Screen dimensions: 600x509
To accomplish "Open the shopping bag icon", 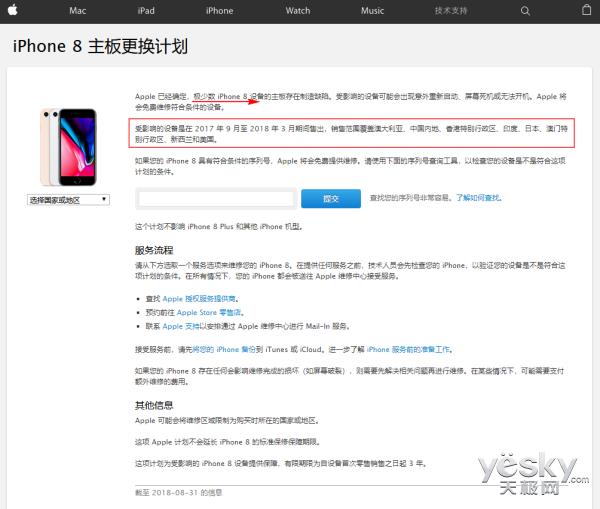I will 586,10.
